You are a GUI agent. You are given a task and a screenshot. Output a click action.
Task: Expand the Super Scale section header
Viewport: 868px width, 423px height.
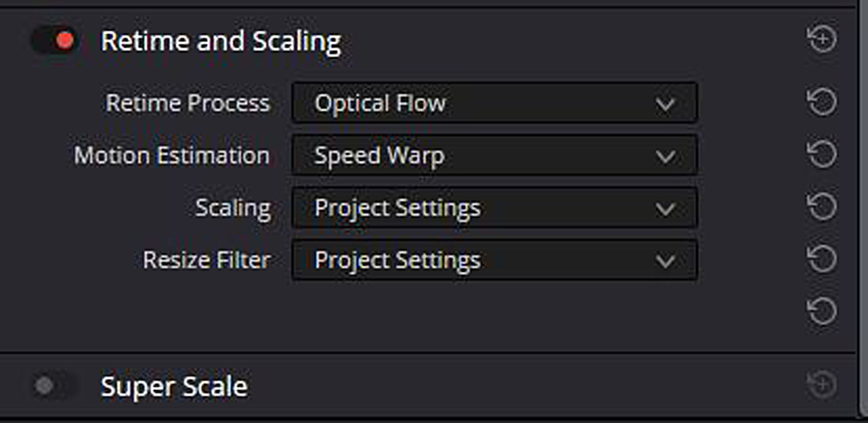coord(174,386)
